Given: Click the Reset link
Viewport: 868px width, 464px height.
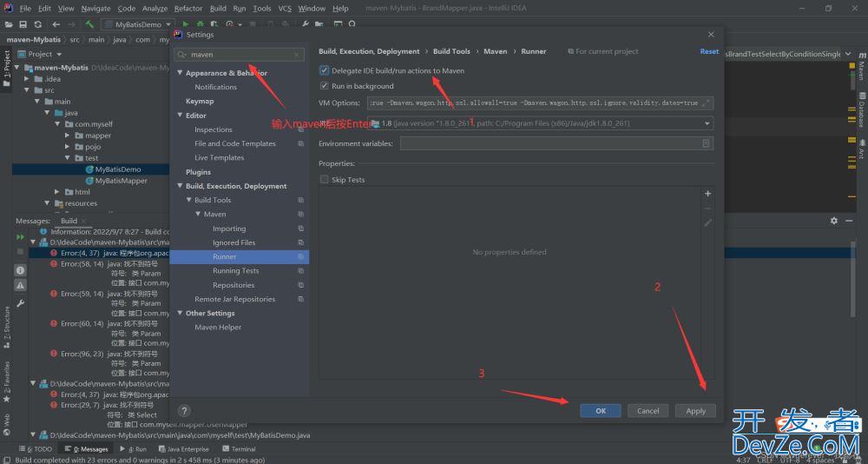Looking at the screenshot, I should (x=709, y=51).
